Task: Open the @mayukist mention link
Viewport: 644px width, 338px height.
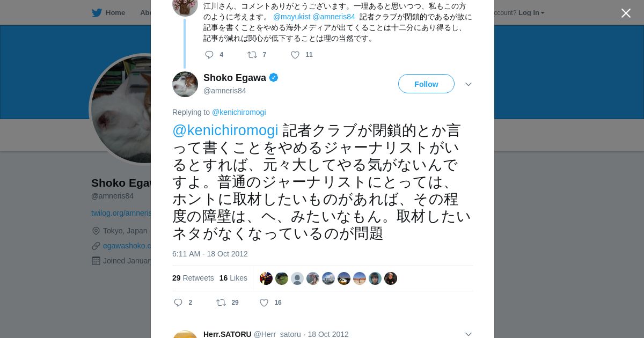Action: pyautogui.click(x=291, y=17)
